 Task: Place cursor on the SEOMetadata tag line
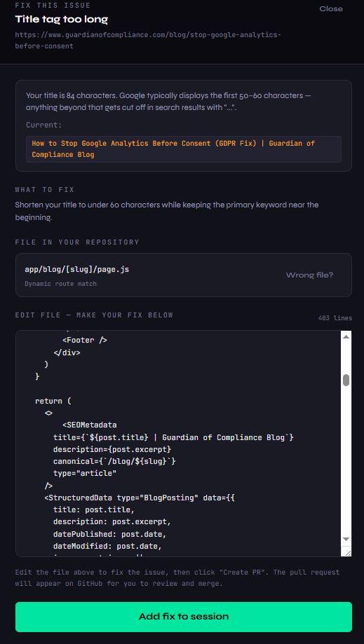pos(90,425)
